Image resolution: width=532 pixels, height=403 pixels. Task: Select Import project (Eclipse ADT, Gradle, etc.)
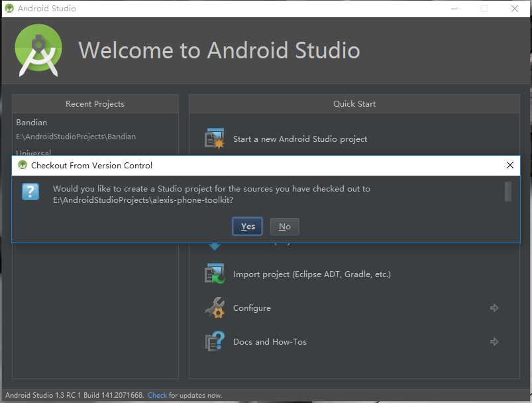pyautogui.click(x=312, y=274)
